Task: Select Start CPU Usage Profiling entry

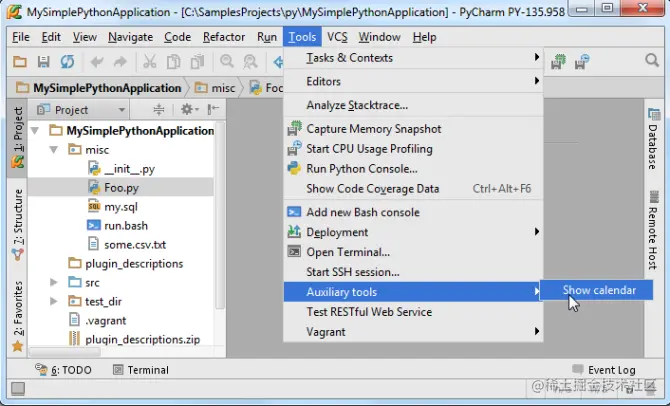Action: [x=413, y=149]
